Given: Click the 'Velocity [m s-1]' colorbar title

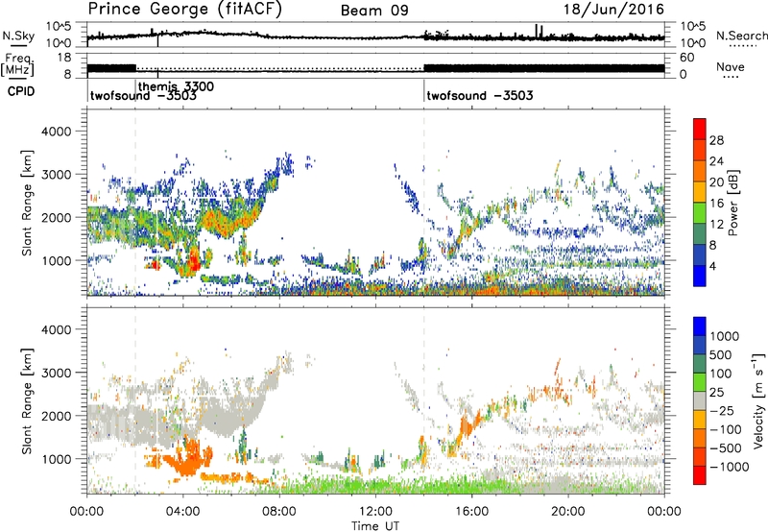Looking at the screenshot, I should coord(758,400).
